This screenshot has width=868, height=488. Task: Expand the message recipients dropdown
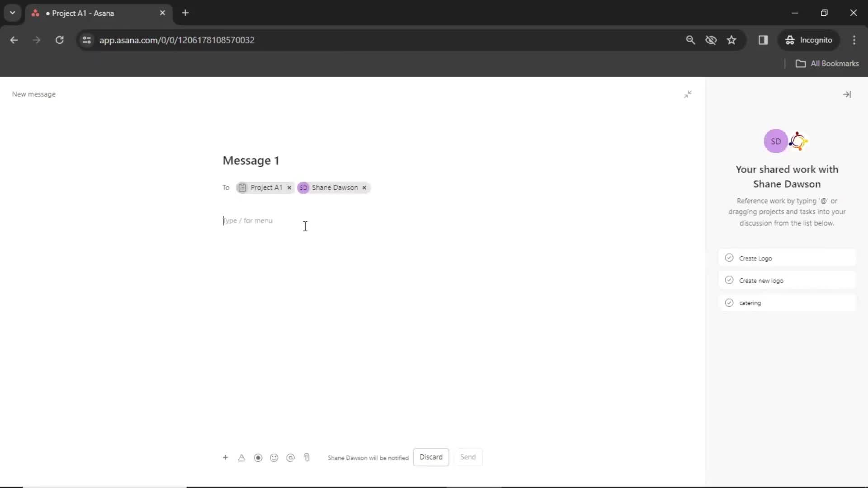coord(387,187)
